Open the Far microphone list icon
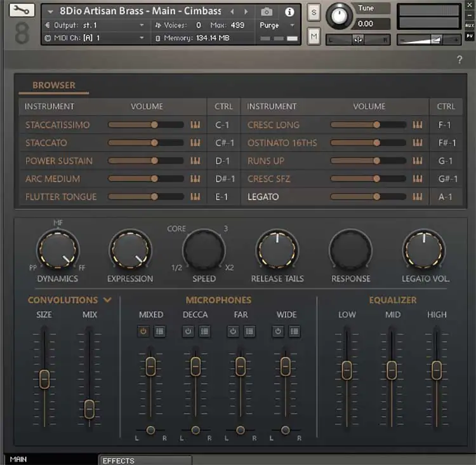 pyautogui.click(x=249, y=331)
